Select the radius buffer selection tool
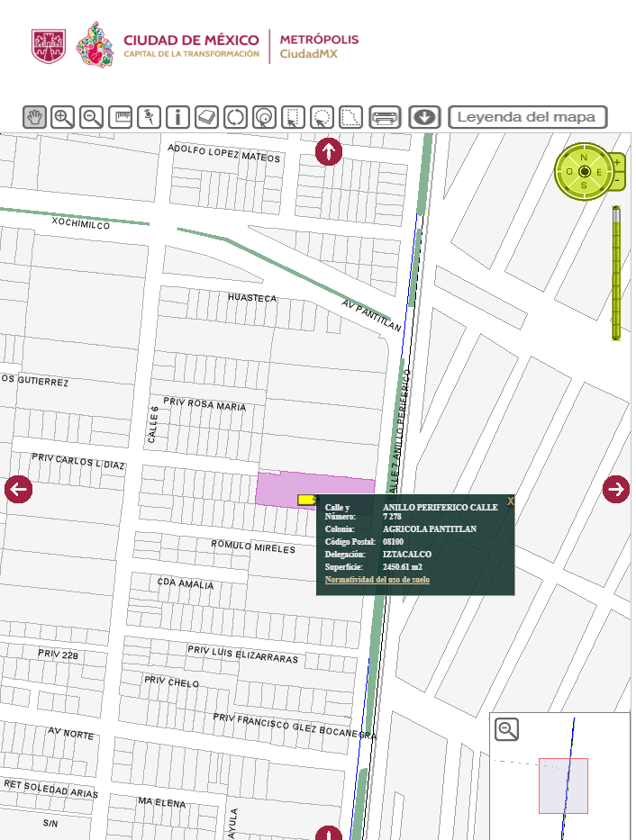The image size is (636, 840). point(264,117)
